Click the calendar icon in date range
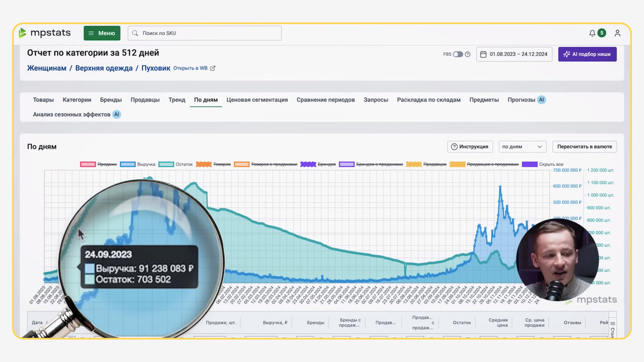 [483, 54]
